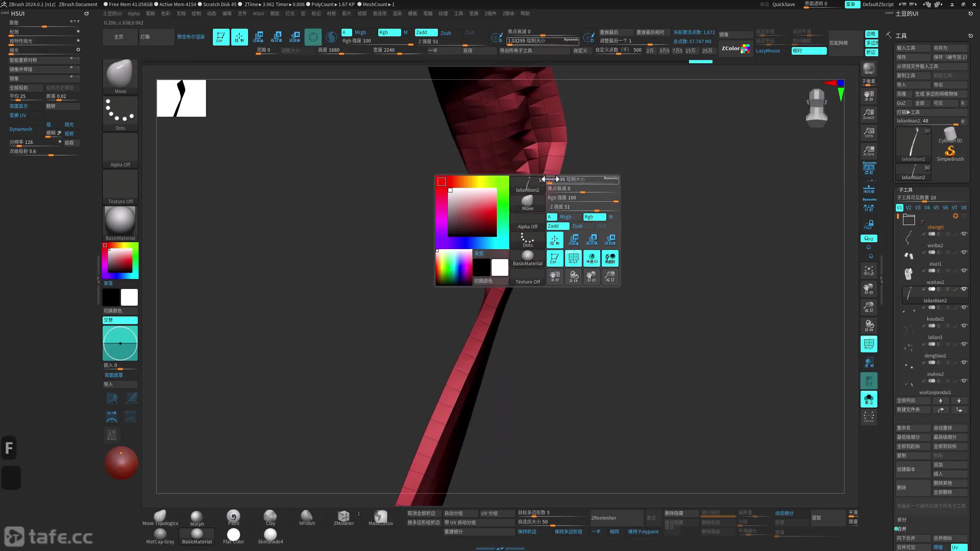This screenshot has height=551, width=980.
Task: Enable 双面显示 double-sided display
Action: point(18,106)
